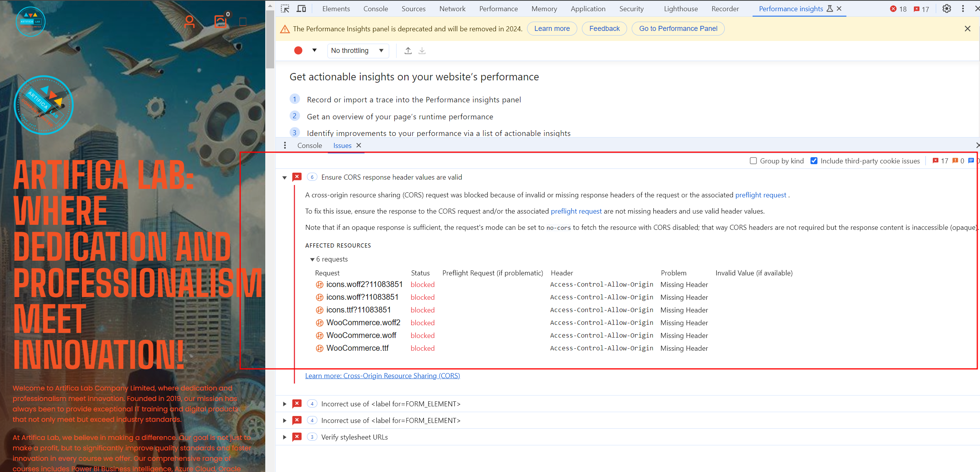The image size is (980, 472).
Task: Open the Network tab
Action: click(x=452, y=8)
